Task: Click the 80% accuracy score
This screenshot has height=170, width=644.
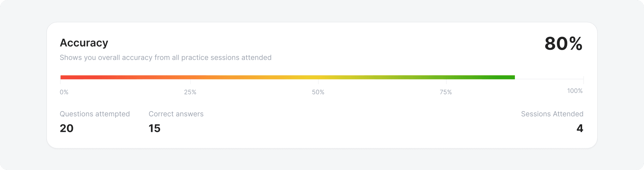Action: 563,43
